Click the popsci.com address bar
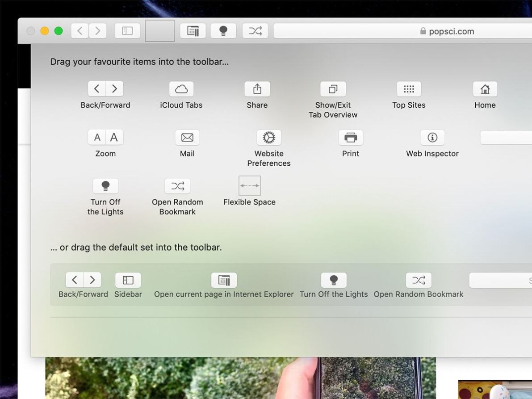532x399 pixels. (x=447, y=31)
